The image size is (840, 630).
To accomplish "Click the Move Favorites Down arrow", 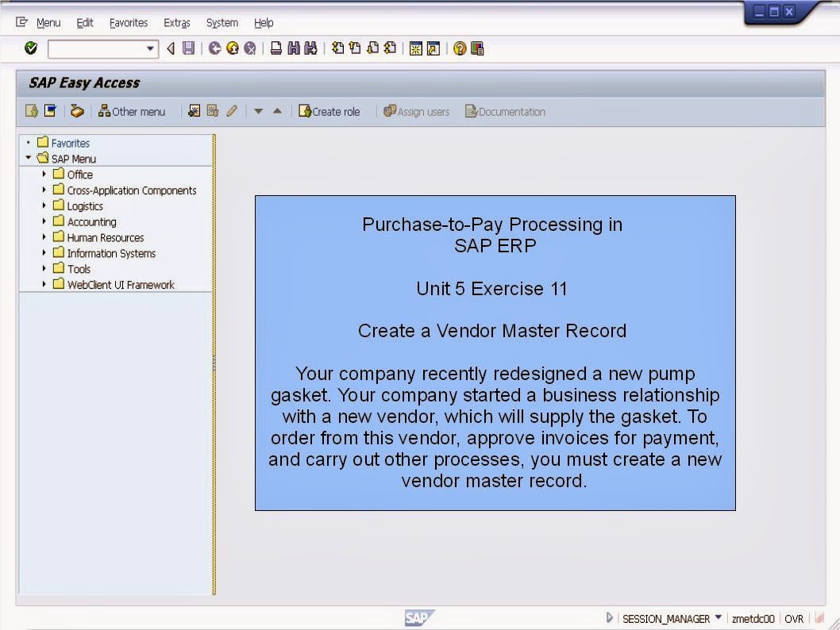I will [x=258, y=111].
